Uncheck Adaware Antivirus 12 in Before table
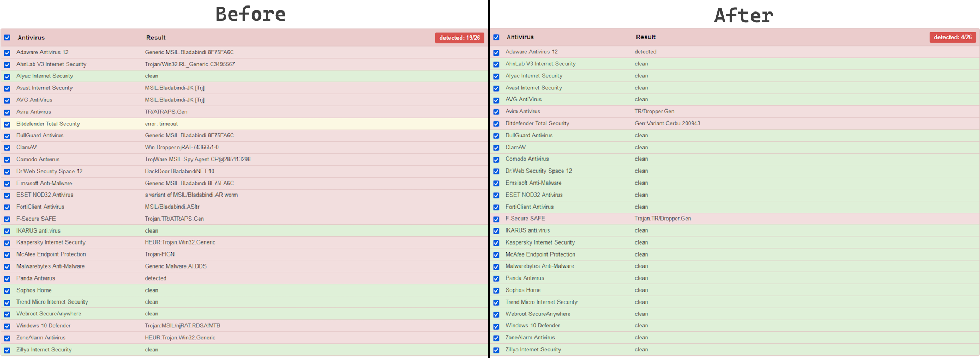 tap(7, 53)
